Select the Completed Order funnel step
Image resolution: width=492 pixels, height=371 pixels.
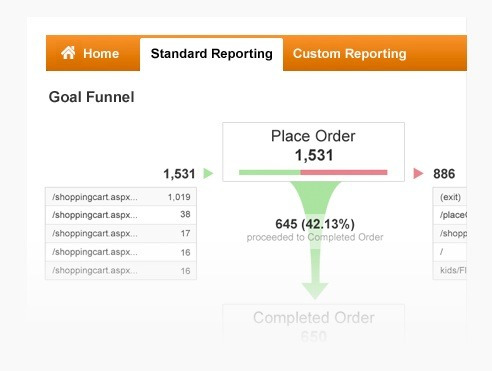tap(313, 324)
